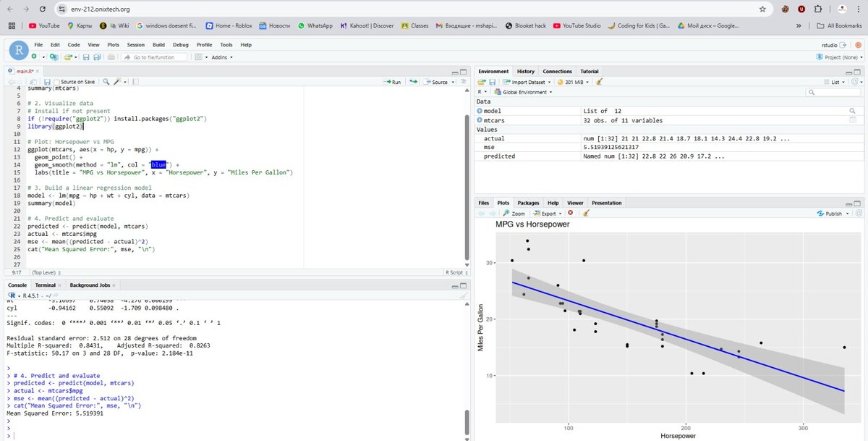Open the Publish dropdown arrow
The image size is (868, 441).
(848, 214)
